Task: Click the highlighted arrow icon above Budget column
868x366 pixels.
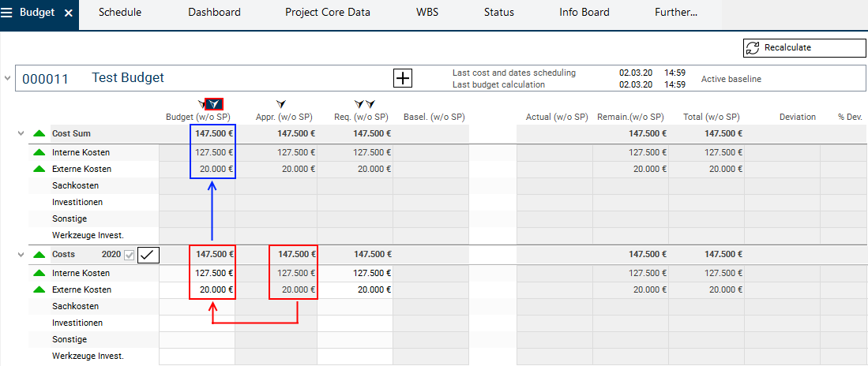Action: [x=214, y=104]
